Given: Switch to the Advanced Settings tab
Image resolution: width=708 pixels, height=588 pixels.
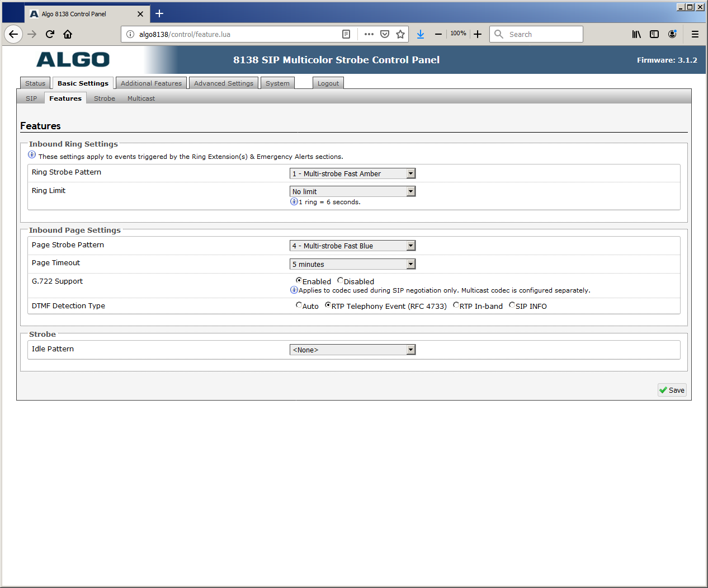Looking at the screenshot, I should click(224, 83).
